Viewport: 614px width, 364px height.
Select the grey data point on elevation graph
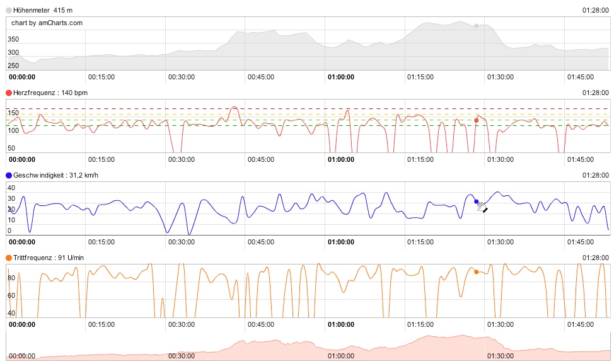coord(476,26)
